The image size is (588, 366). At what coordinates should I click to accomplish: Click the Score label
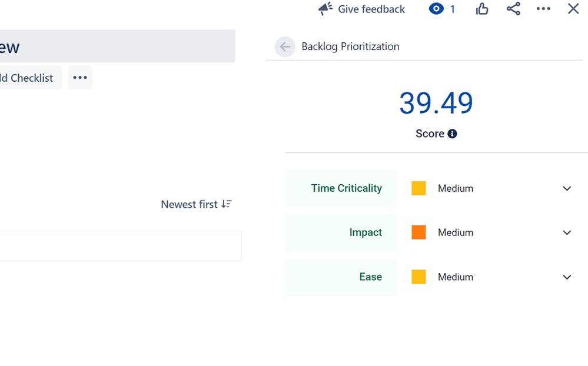pyautogui.click(x=430, y=134)
